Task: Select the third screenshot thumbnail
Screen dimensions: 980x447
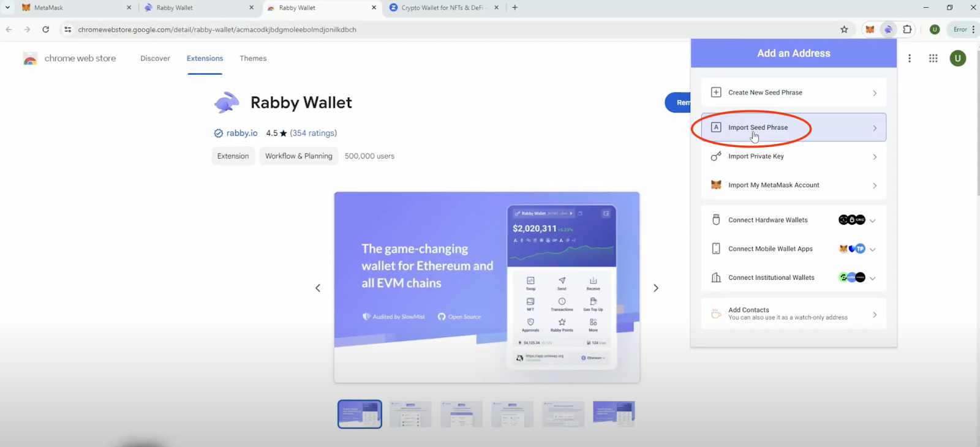Action: pyautogui.click(x=461, y=415)
